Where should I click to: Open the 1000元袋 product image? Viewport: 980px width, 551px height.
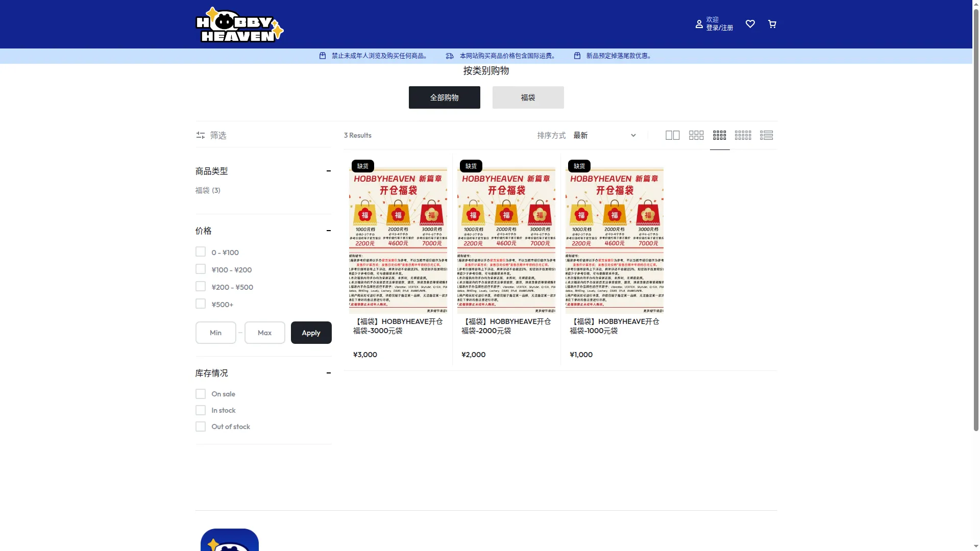coord(614,240)
